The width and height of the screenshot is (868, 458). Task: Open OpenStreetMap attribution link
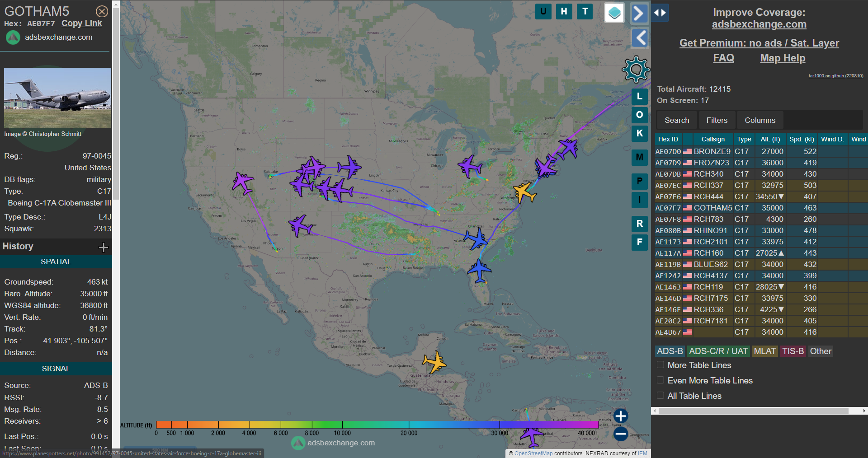point(533,453)
